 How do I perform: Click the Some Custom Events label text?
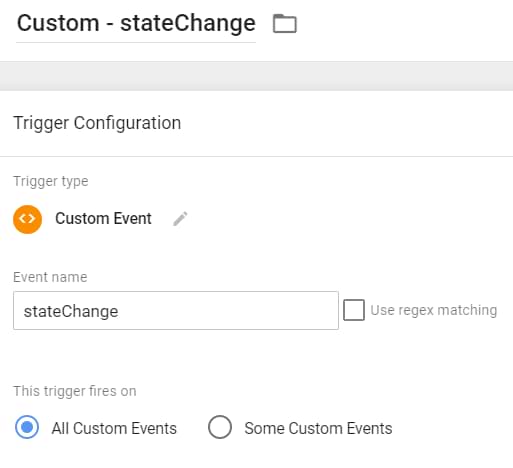coord(318,428)
